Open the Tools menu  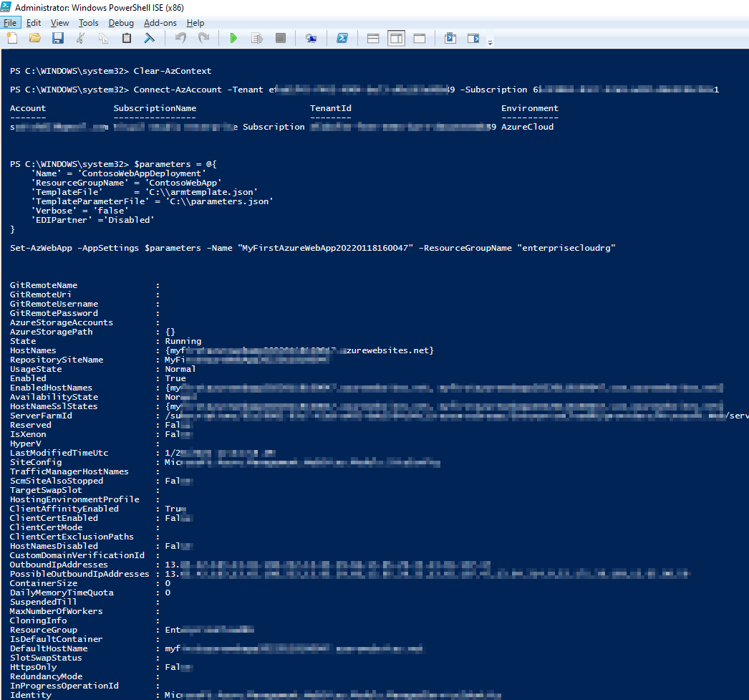88,23
